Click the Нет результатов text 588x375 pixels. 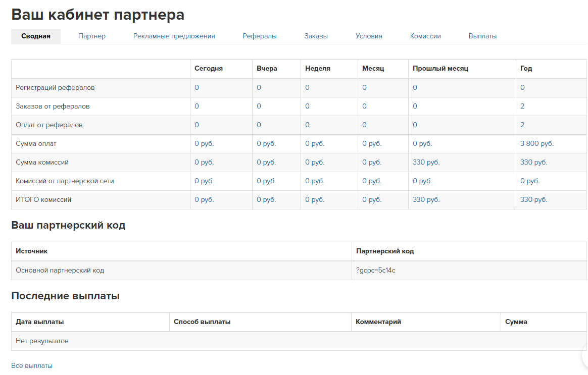(x=42, y=341)
